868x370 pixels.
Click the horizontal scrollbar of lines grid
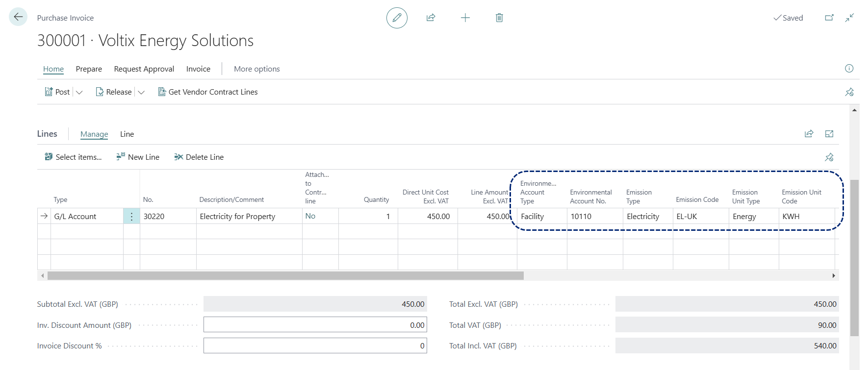[x=285, y=275]
